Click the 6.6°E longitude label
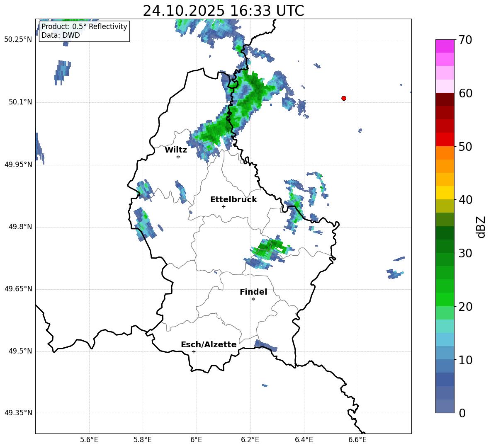This screenshot has height=448, width=491. point(357,440)
